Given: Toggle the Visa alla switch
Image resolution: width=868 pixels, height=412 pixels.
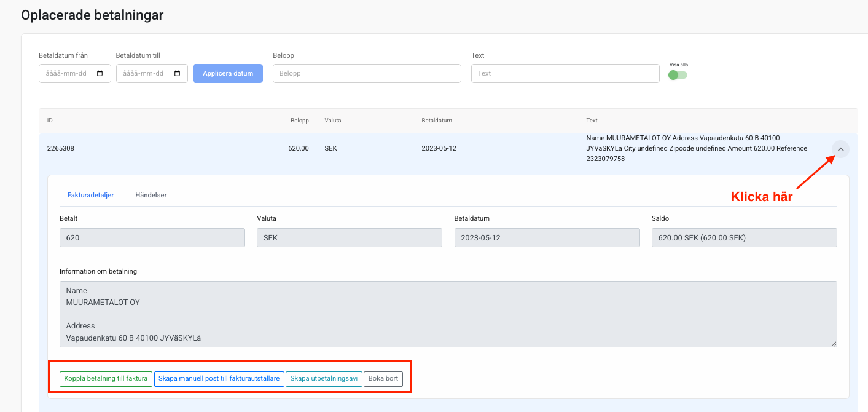Looking at the screenshot, I should [x=678, y=75].
